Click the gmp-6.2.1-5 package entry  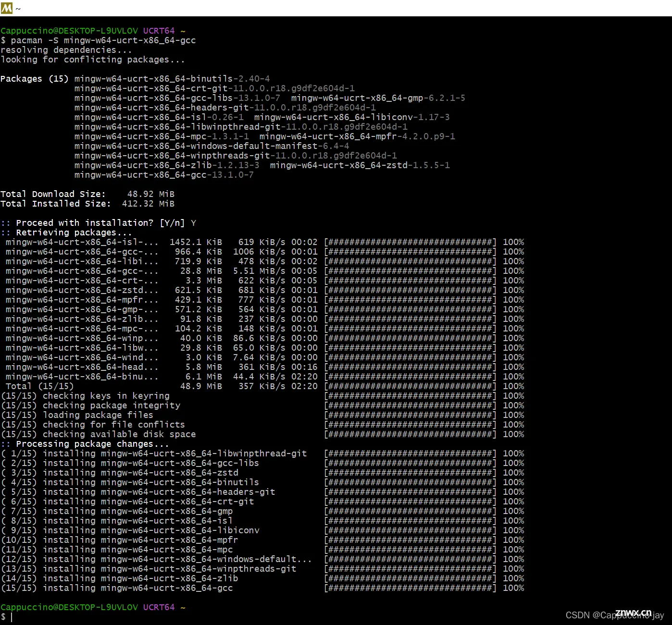tap(378, 98)
